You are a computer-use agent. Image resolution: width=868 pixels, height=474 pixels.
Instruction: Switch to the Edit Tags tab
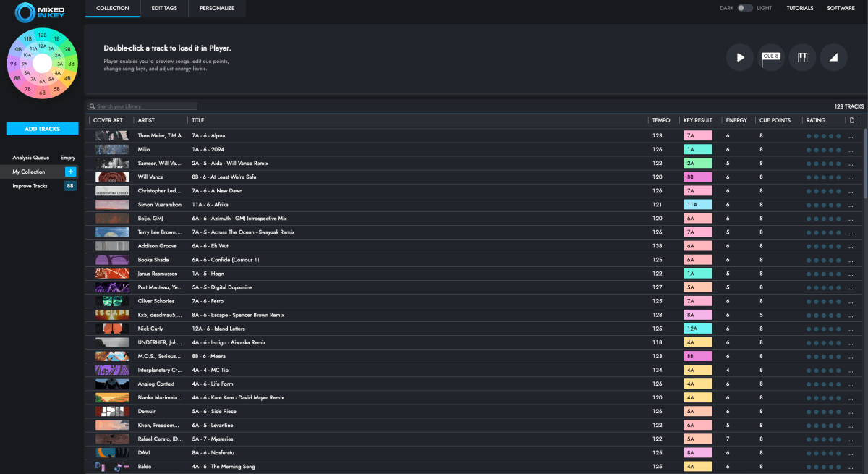164,8
